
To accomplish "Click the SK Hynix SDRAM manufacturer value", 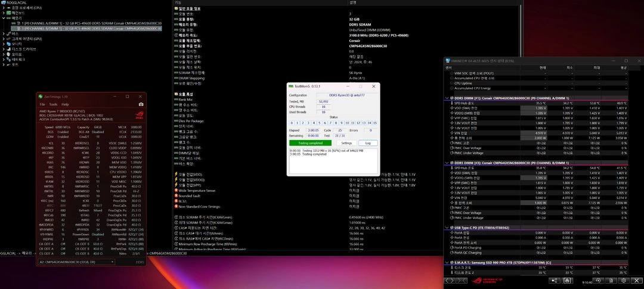I will coord(355,73).
